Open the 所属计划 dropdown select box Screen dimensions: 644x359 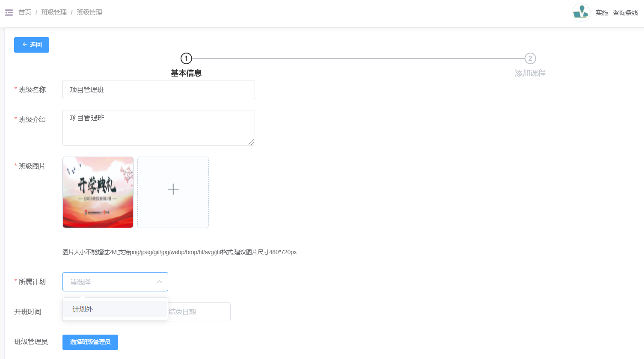115,282
